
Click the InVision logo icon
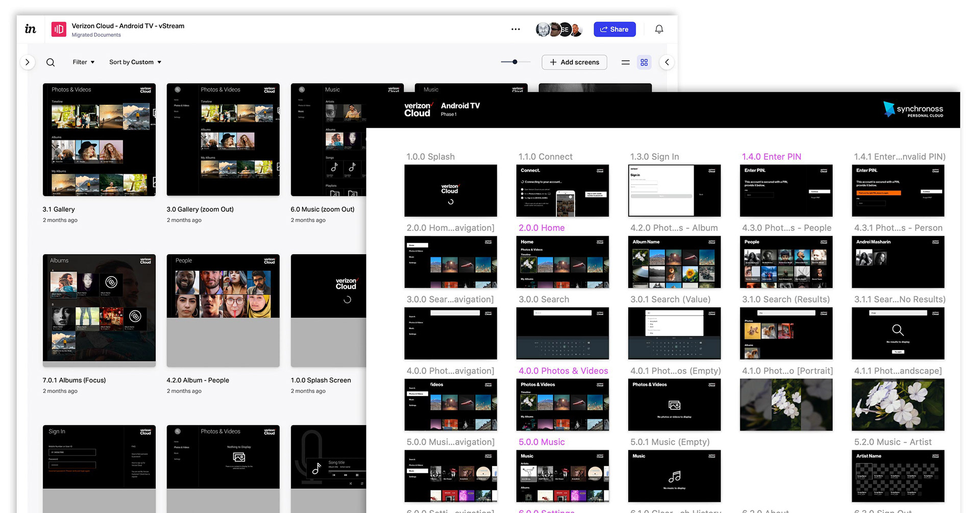click(31, 29)
